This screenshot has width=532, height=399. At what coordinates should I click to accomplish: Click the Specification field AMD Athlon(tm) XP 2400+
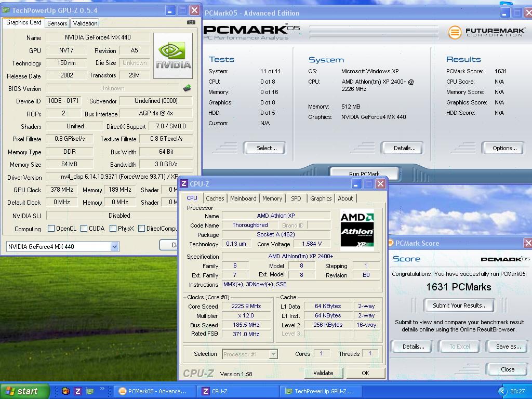click(x=301, y=256)
